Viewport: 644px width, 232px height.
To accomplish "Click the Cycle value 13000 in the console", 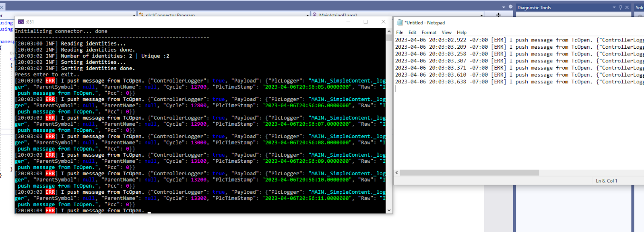I will pos(199,142).
